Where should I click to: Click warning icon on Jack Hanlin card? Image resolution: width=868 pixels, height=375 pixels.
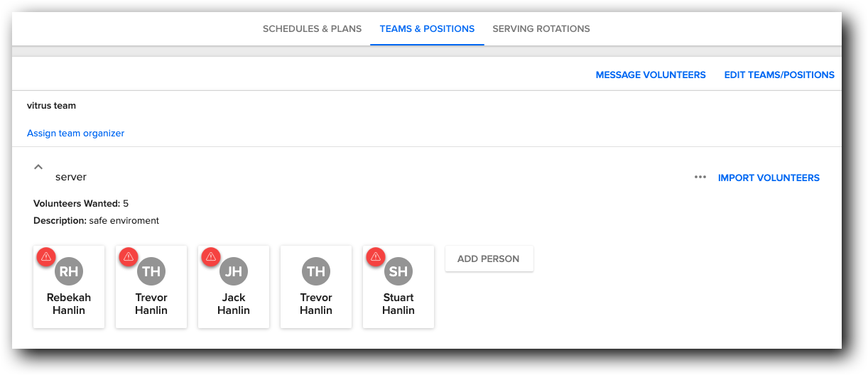pos(210,256)
